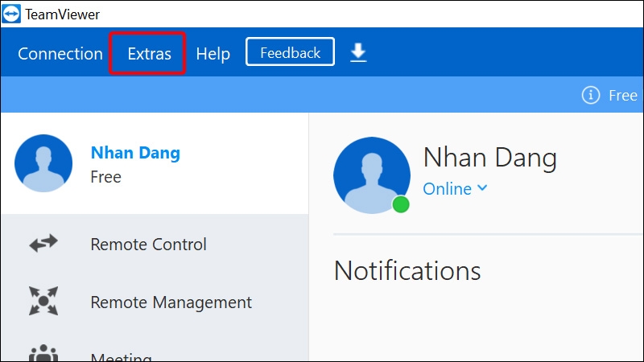Open the Extras menu

(149, 54)
